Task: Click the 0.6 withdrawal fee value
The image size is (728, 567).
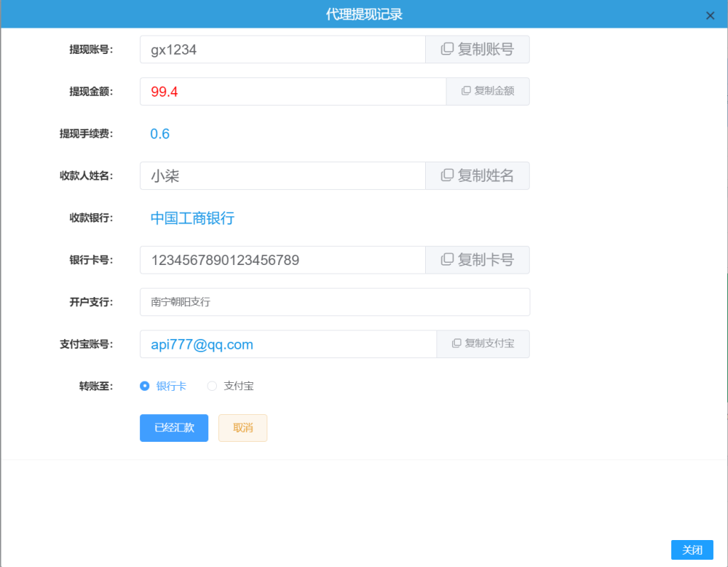Action: click(159, 134)
